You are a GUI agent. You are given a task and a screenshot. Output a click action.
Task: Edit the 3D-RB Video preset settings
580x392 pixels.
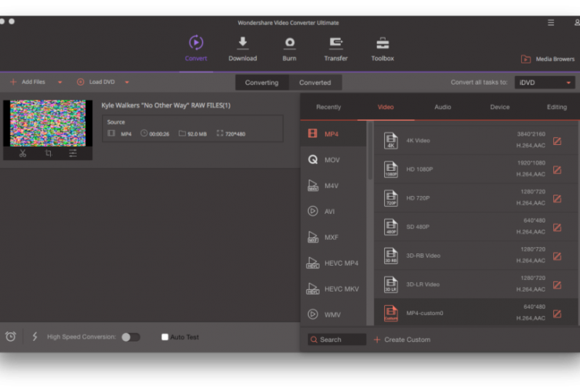click(x=557, y=256)
